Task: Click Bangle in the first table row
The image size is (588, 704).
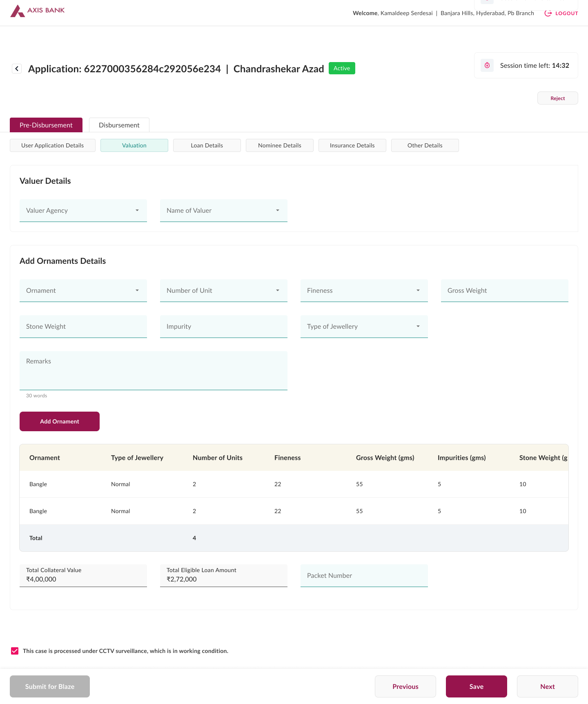Action: coord(38,484)
